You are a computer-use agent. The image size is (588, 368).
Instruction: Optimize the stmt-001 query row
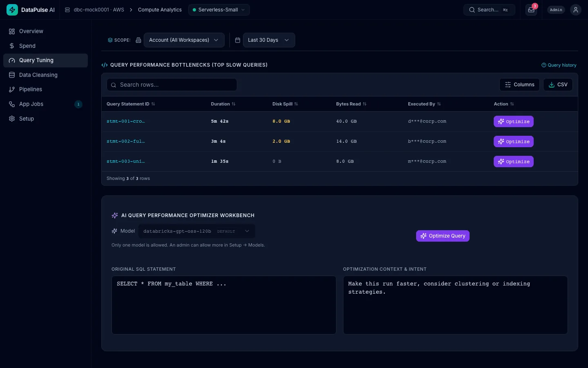click(x=514, y=121)
